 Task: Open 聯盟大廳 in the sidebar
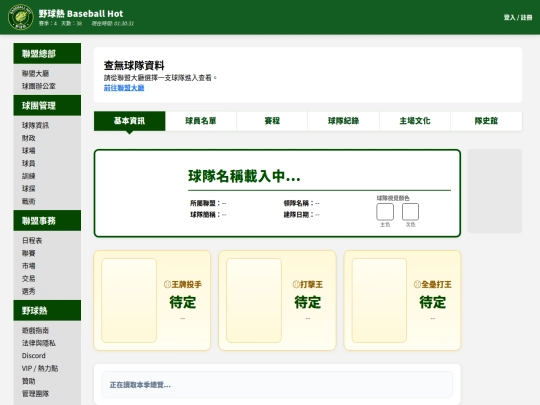tap(35, 73)
